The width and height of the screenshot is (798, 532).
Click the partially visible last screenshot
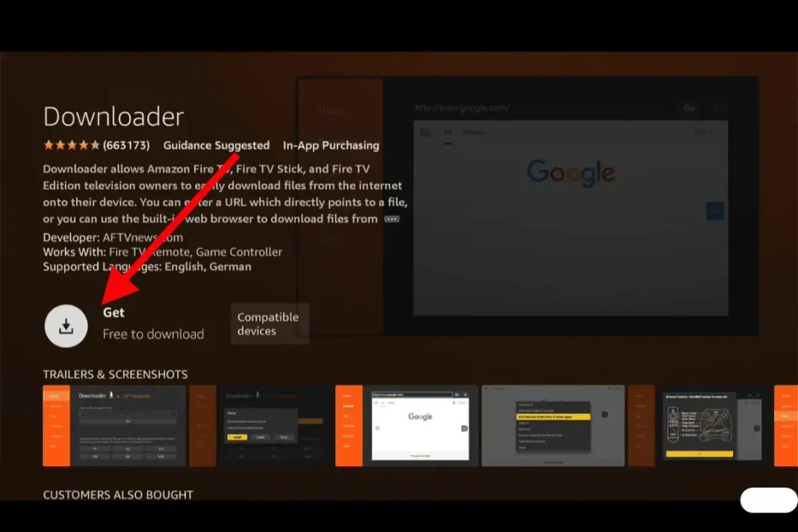pos(785,426)
